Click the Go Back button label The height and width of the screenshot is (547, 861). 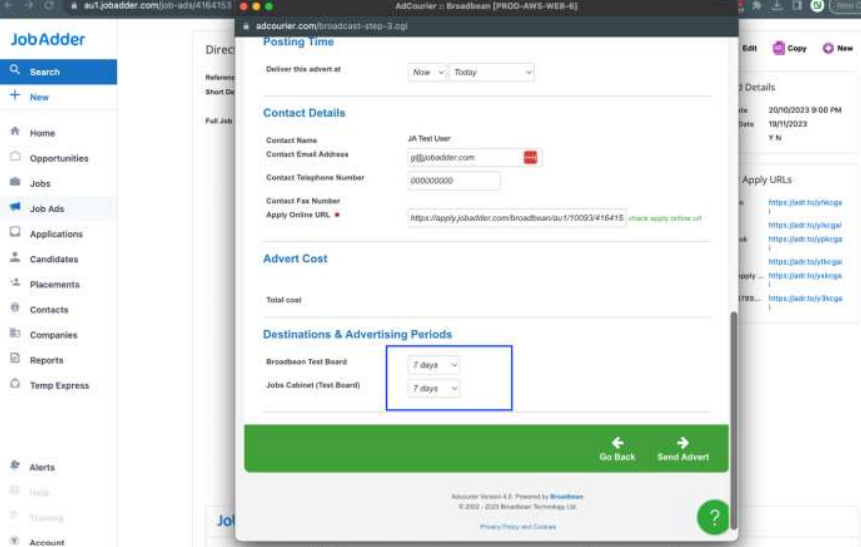click(617, 457)
